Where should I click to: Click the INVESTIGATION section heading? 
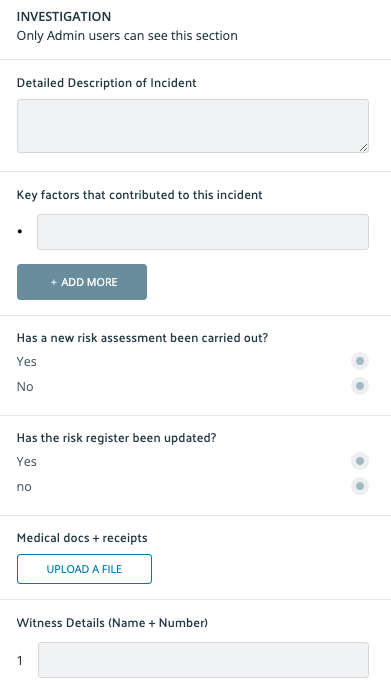tap(64, 17)
